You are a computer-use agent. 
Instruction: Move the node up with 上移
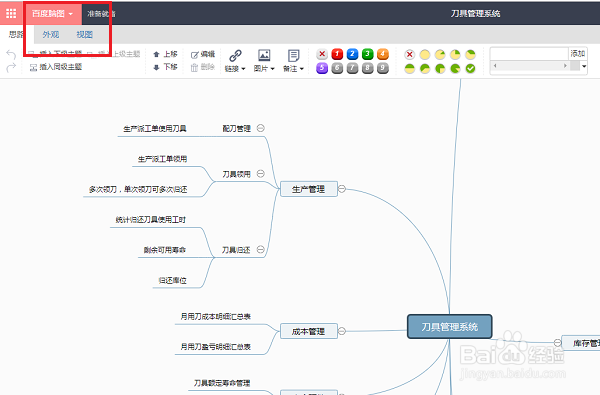pyautogui.click(x=165, y=54)
